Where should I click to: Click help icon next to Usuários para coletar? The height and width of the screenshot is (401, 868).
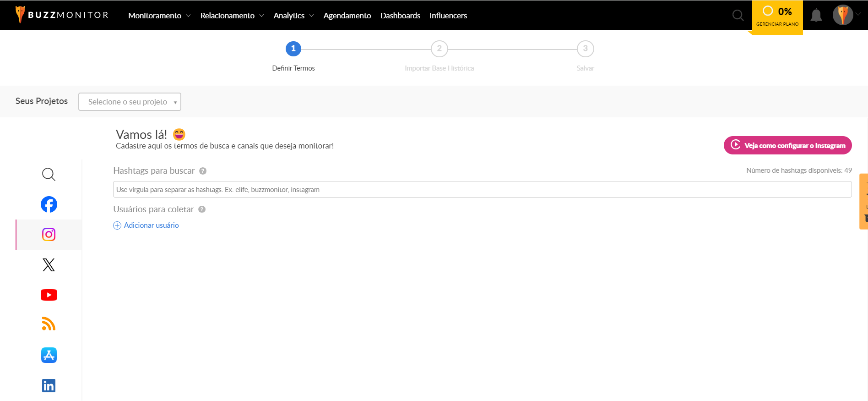(x=202, y=209)
